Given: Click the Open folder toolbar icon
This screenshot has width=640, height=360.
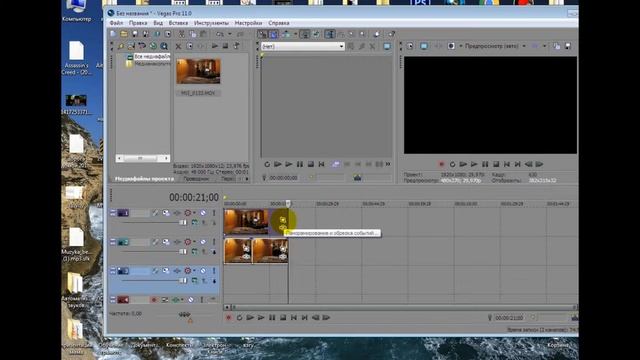Looking at the screenshot, I should (124, 34).
